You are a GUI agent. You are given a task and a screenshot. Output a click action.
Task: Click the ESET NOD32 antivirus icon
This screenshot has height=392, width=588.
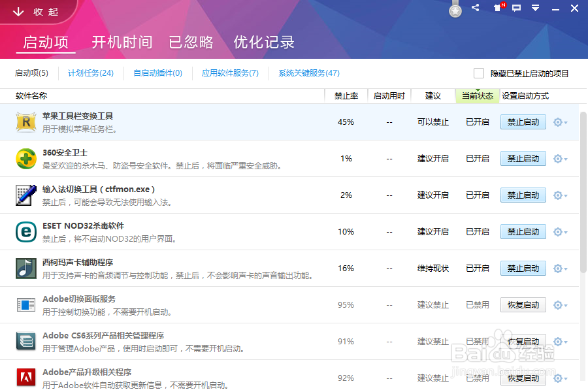25,231
